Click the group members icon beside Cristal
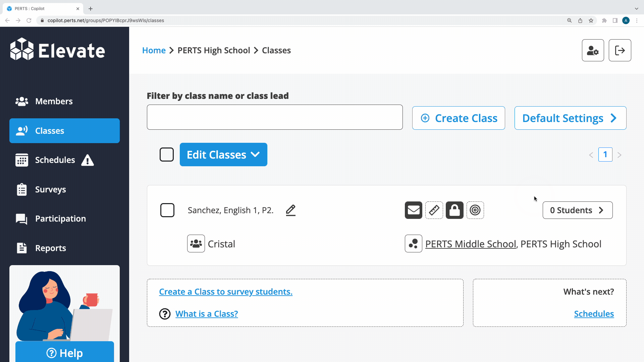Viewport: 644px width, 362px height. tap(196, 244)
